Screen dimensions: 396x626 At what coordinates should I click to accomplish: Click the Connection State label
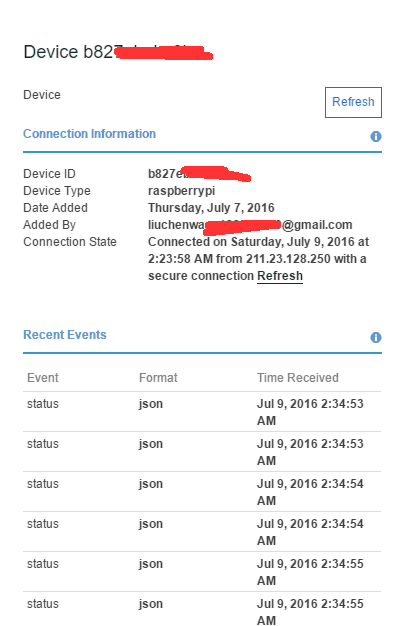(x=70, y=242)
